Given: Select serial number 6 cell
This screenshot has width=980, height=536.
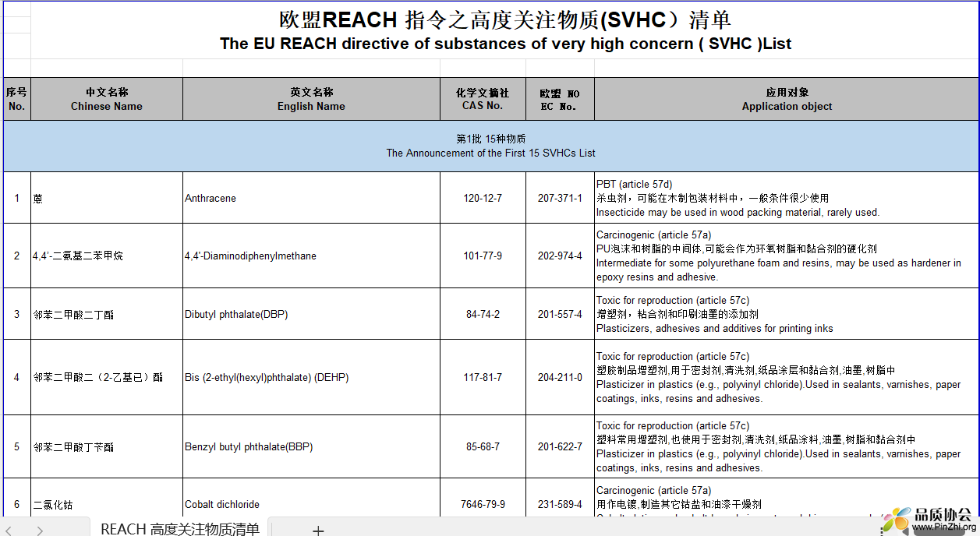Looking at the screenshot, I should tap(17, 499).
